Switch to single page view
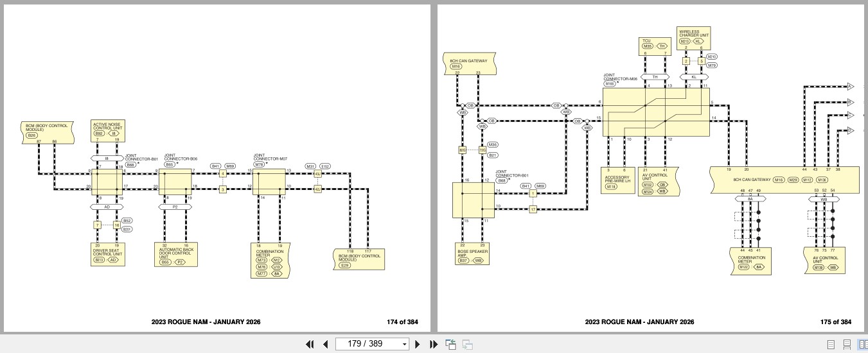Screen dimensions: 868x353 click(831, 344)
